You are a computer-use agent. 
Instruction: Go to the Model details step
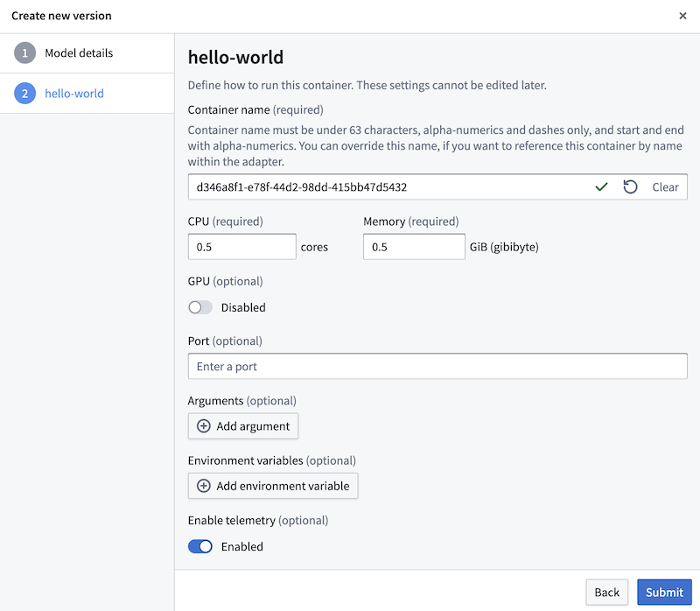[x=87, y=53]
